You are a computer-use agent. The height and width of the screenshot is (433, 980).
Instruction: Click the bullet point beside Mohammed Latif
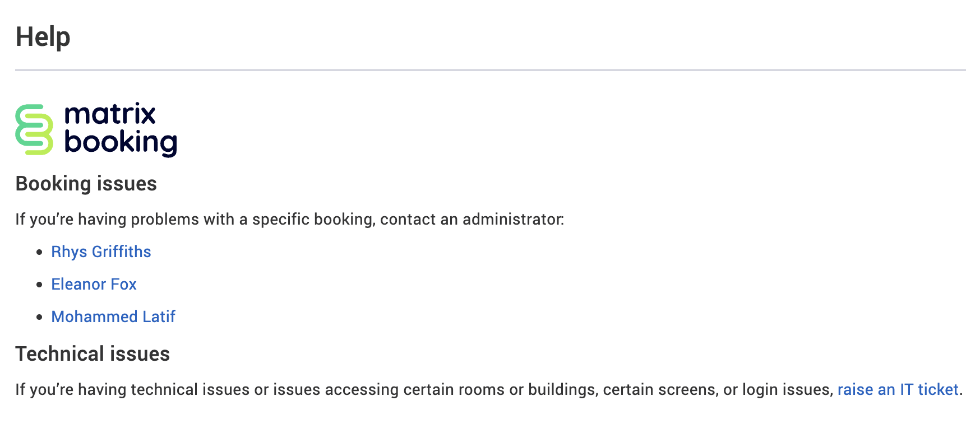click(39, 318)
